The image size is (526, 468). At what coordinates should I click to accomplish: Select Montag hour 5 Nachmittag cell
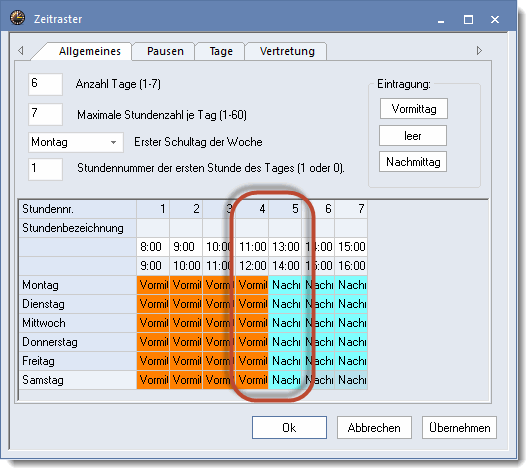[x=285, y=285]
